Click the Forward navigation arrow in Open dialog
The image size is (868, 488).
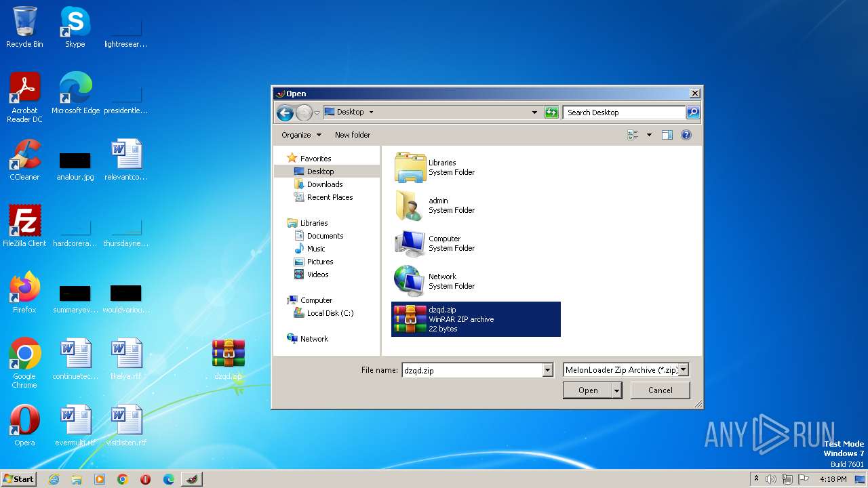pyautogui.click(x=304, y=113)
